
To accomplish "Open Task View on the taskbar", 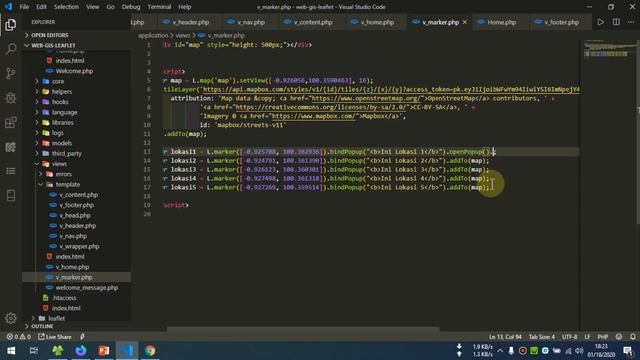I will pyautogui.click(x=34, y=351).
